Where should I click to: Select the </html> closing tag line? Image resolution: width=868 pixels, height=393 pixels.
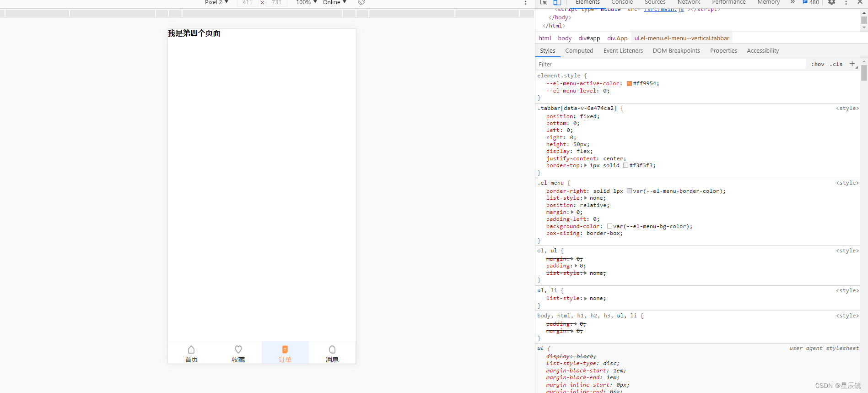tap(554, 26)
